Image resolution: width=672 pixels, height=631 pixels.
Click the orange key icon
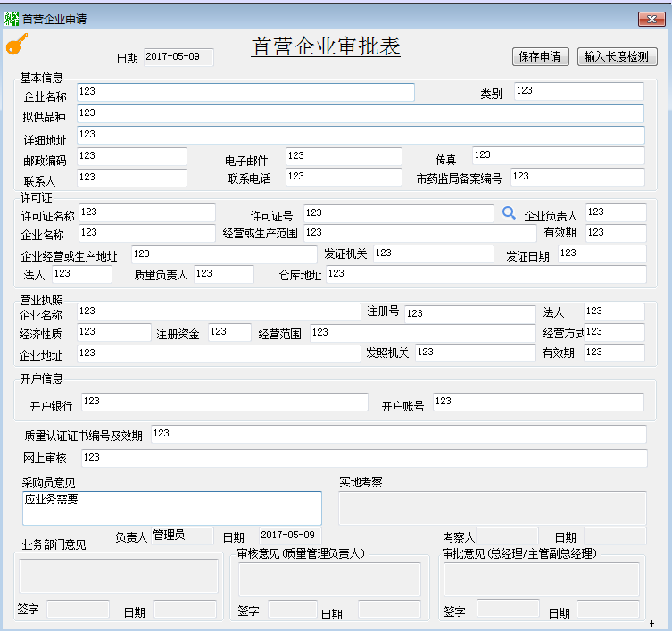pyautogui.click(x=17, y=44)
